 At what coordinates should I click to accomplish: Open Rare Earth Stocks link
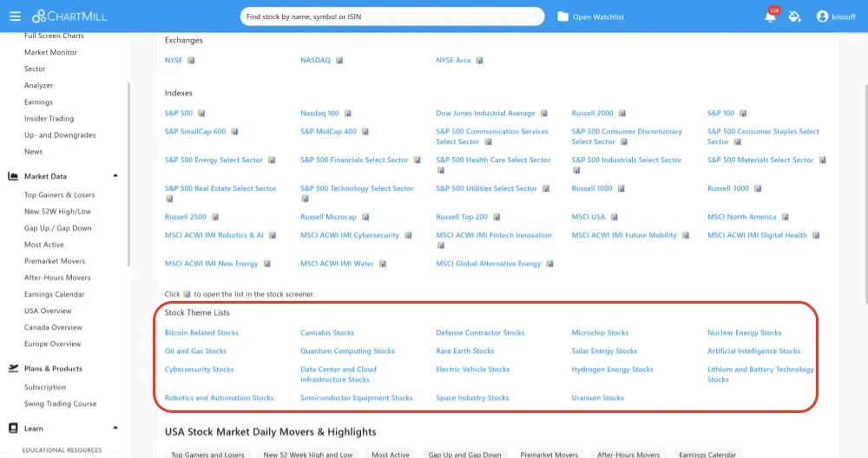tap(465, 351)
